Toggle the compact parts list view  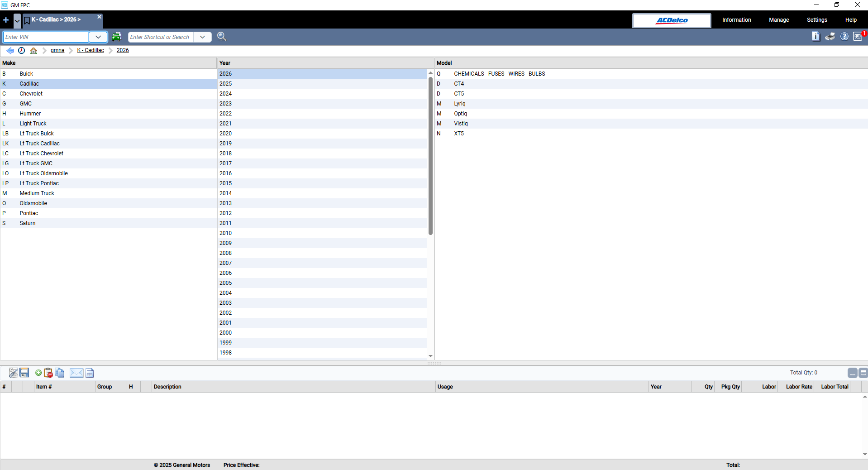(863, 373)
